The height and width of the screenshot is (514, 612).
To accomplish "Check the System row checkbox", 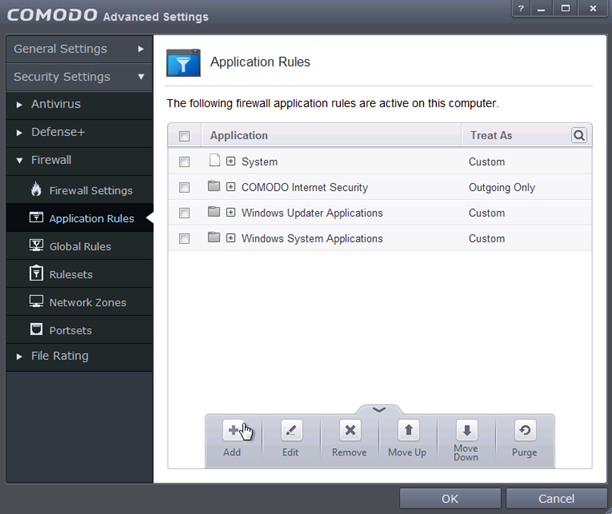I will click(x=184, y=162).
